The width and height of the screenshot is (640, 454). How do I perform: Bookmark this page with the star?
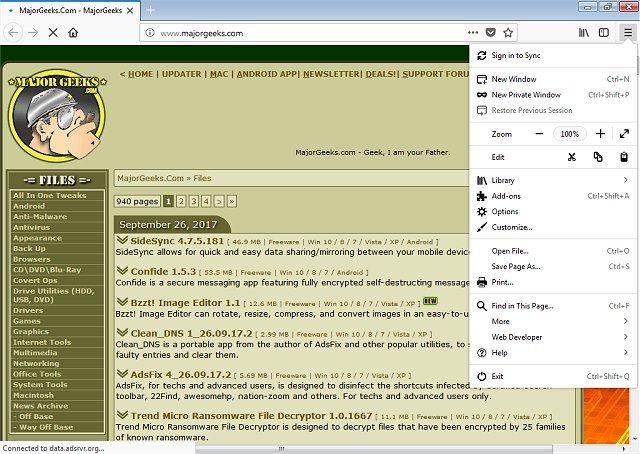tap(508, 33)
